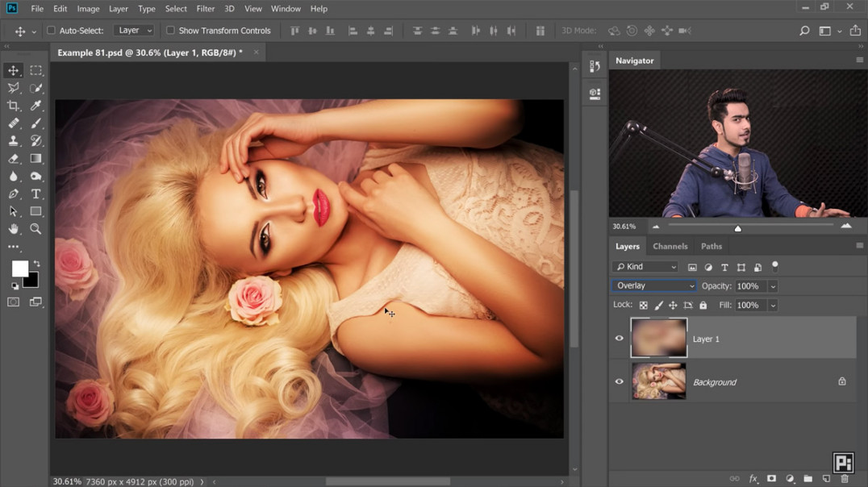Add a layer style with fx icon
The width and height of the screenshot is (868, 487).
753,479
